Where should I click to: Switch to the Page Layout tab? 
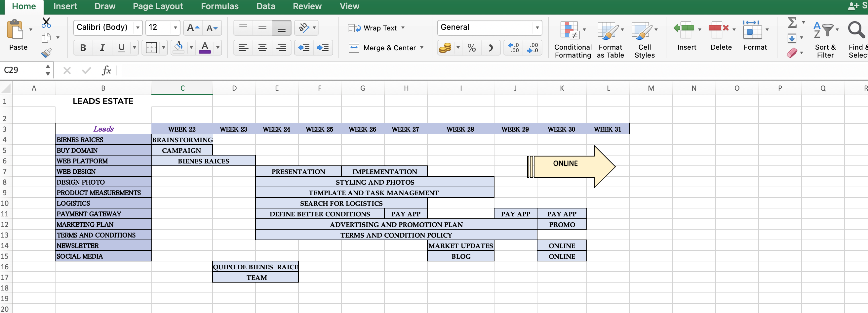158,6
